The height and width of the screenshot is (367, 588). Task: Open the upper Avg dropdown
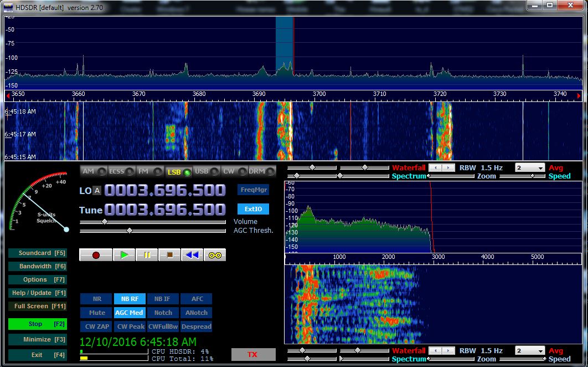click(x=529, y=168)
